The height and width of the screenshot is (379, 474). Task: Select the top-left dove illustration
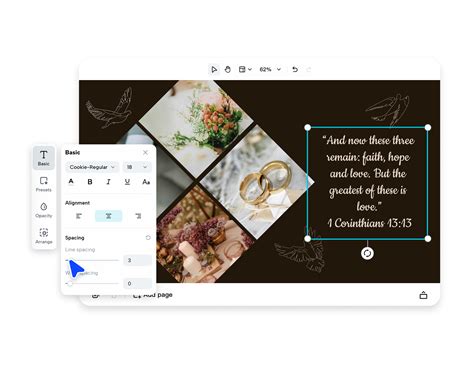[x=110, y=108]
